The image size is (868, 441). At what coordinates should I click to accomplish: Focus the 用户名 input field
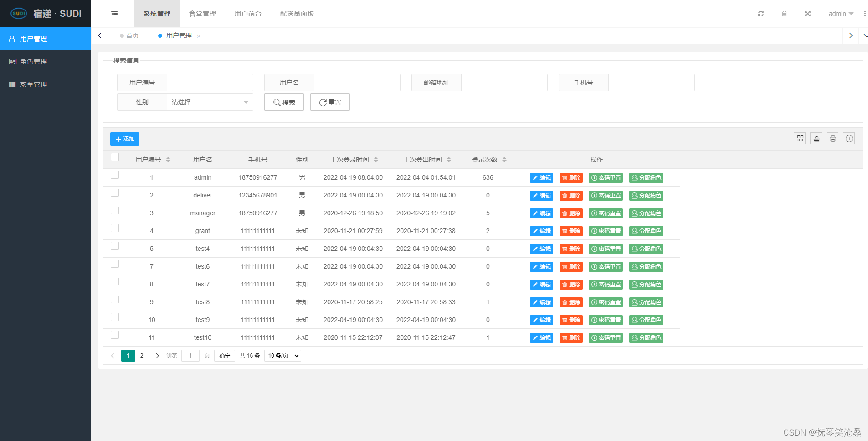click(x=357, y=83)
